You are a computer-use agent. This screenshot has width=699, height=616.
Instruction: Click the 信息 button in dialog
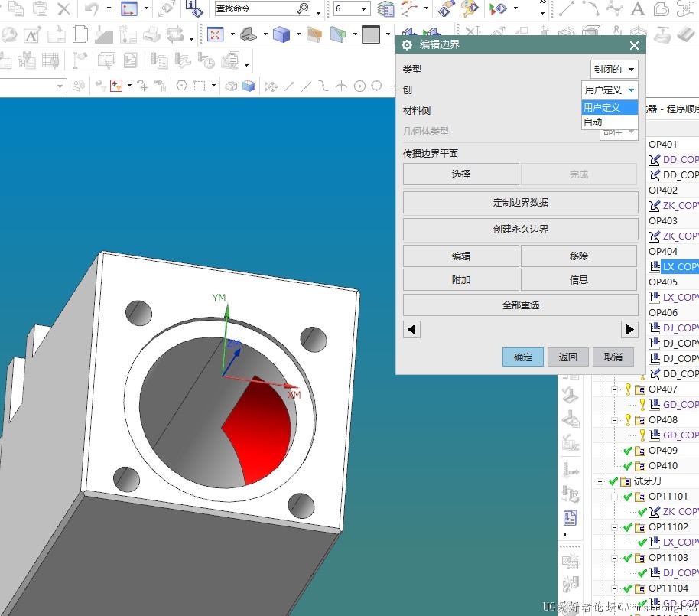[579, 279]
